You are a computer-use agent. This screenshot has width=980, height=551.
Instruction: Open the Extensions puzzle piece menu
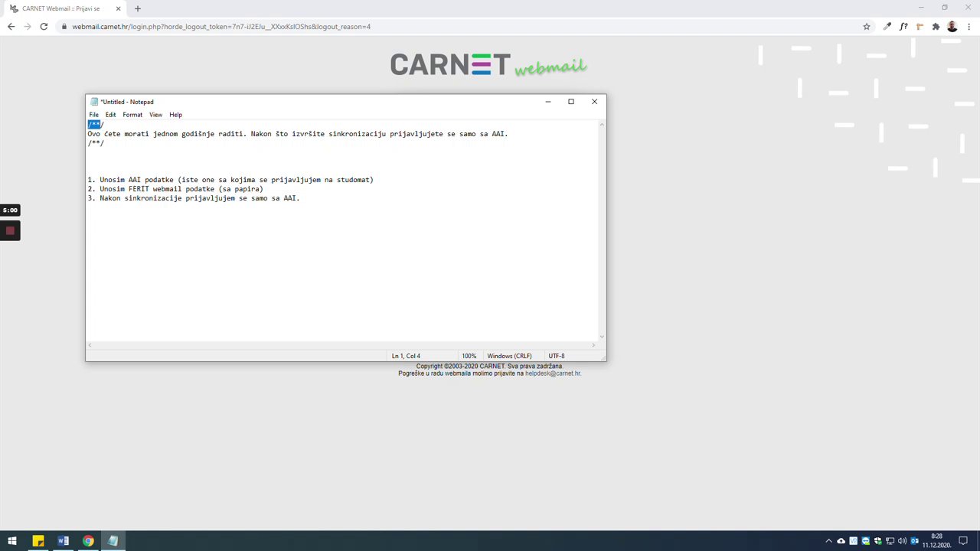tap(936, 27)
